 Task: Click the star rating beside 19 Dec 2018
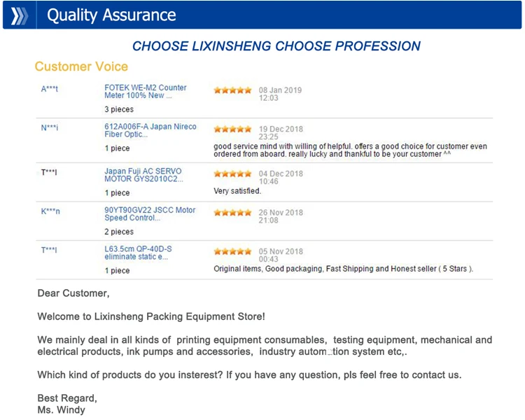[232, 129]
